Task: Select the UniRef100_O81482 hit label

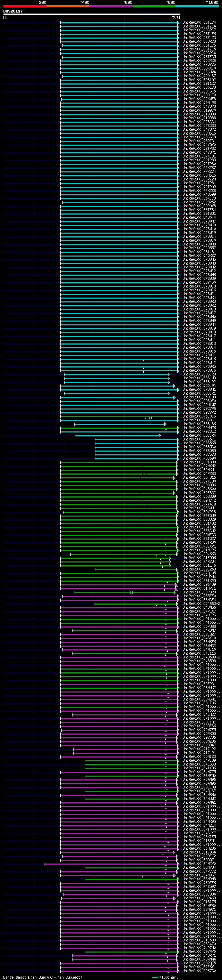Action: click(199, 523)
